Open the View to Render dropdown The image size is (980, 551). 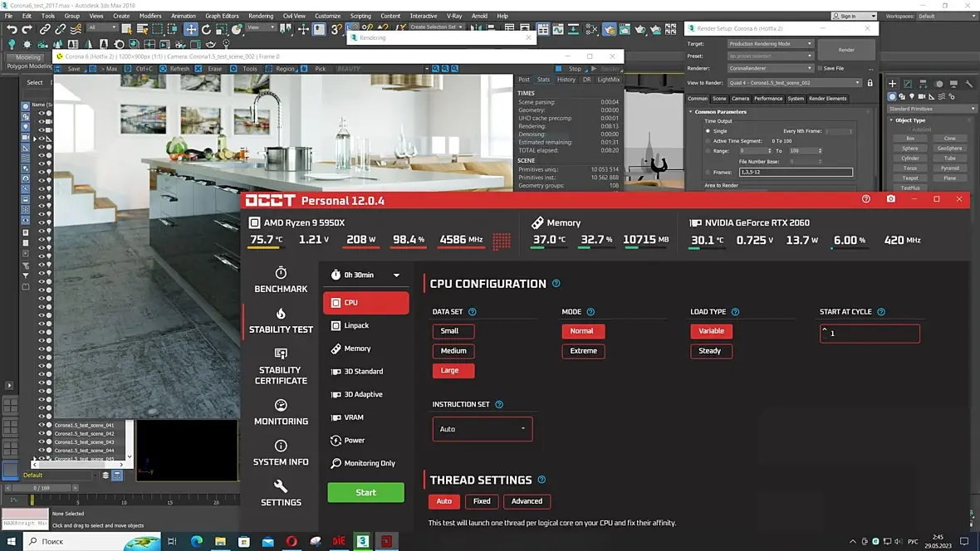click(794, 82)
